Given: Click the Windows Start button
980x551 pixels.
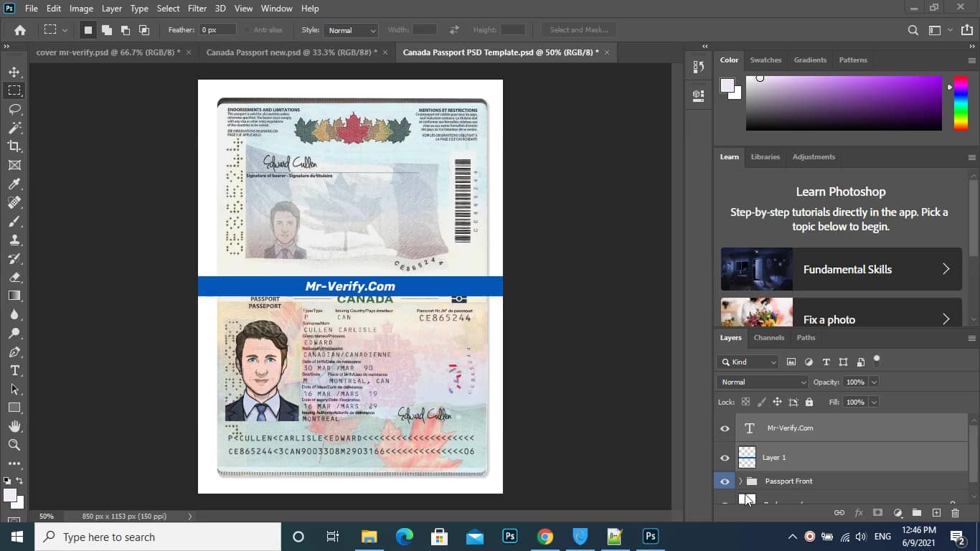Looking at the screenshot, I should click(17, 537).
